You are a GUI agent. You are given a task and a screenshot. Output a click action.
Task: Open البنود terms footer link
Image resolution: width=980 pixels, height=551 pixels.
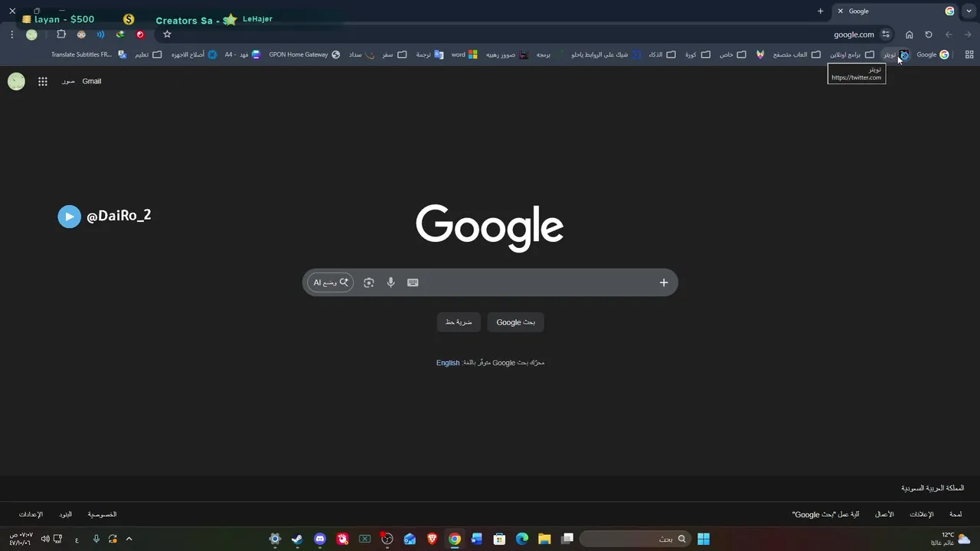66,514
